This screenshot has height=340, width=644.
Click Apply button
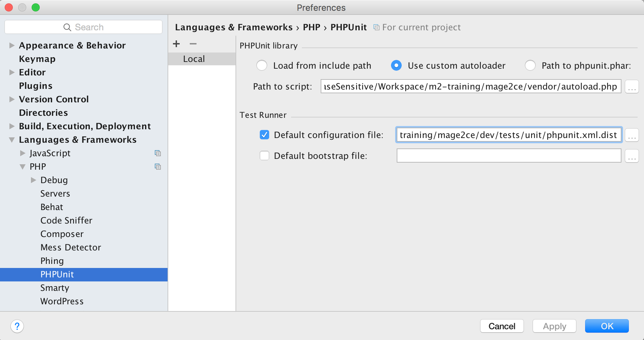click(x=554, y=326)
